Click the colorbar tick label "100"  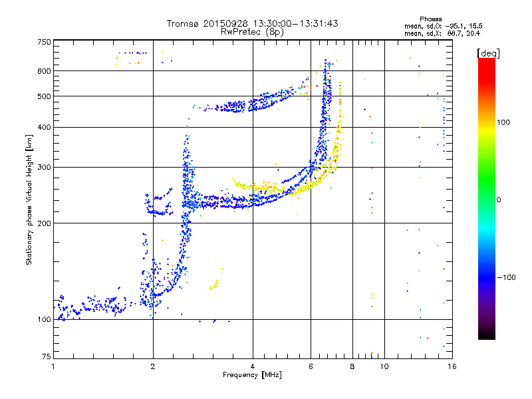[503, 122]
